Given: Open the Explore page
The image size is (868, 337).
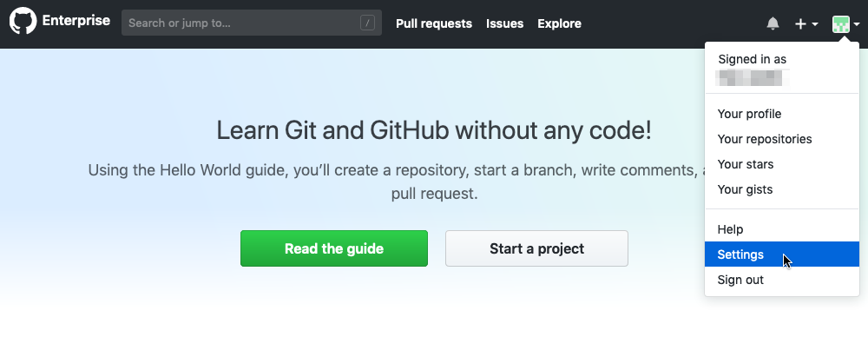Looking at the screenshot, I should 559,23.
